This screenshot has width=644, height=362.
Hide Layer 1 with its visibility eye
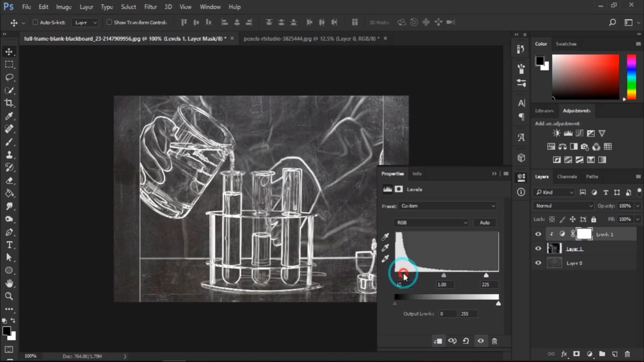538,248
